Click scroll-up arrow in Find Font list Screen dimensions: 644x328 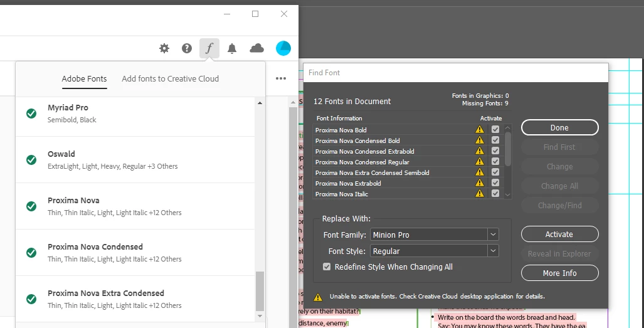click(x=508, y=128)
